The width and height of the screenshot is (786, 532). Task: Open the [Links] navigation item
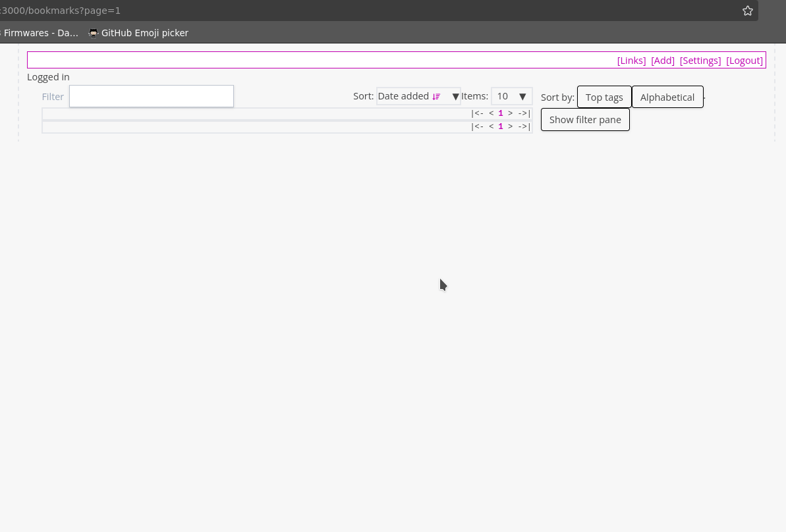coord(631,61)
